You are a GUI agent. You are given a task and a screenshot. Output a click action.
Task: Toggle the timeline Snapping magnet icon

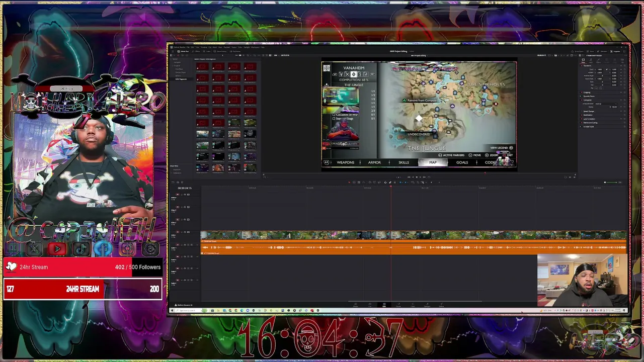click(385, 182)
